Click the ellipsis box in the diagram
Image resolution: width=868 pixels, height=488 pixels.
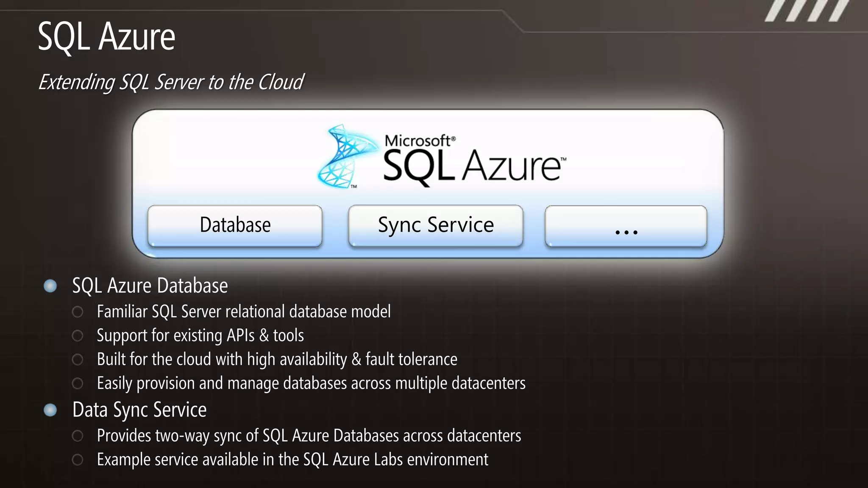coord(626,226)
